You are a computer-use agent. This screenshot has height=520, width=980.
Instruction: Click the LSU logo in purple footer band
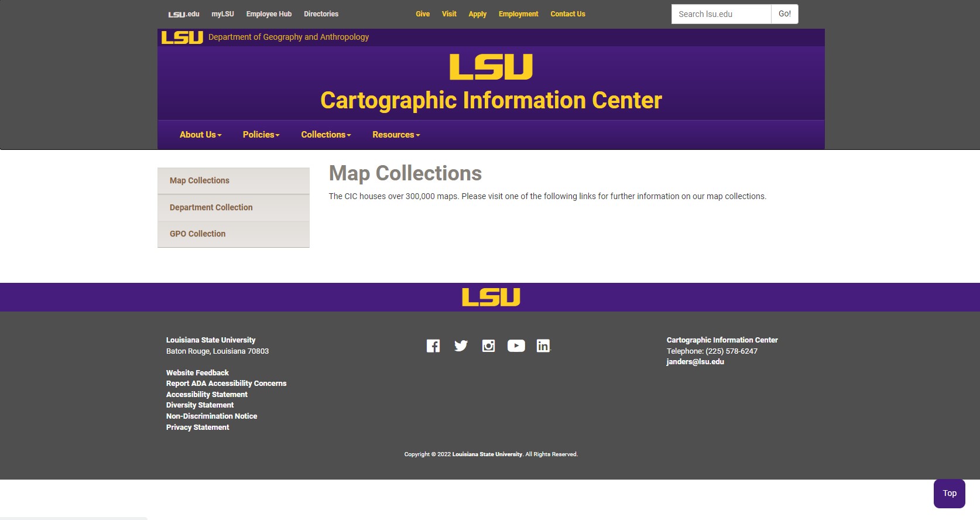click(x=491, y=297)
